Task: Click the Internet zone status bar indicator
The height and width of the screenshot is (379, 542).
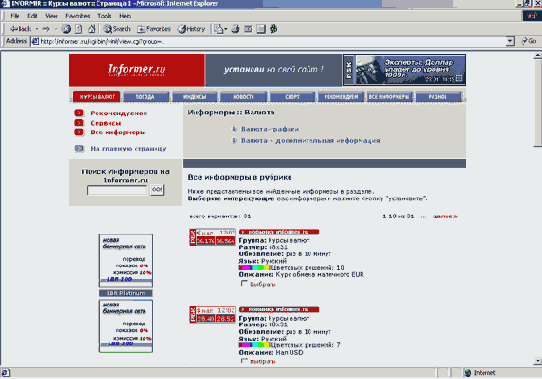Action: click(x=481, y=373)
